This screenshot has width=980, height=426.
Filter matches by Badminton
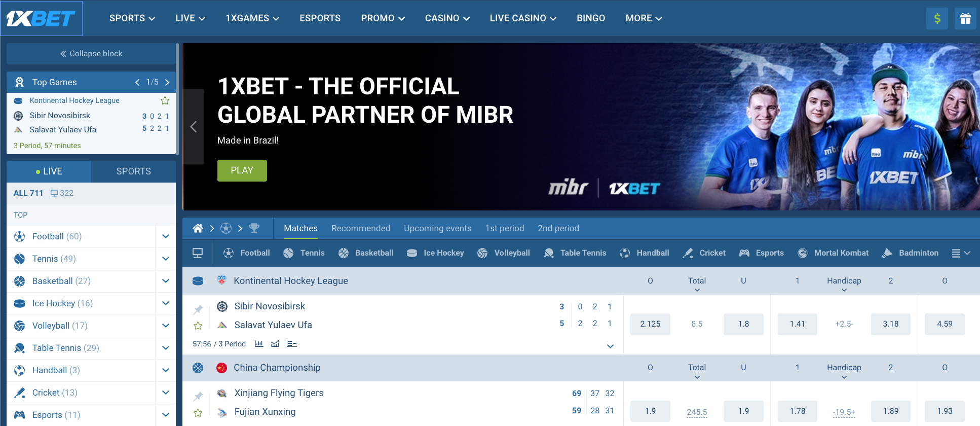click(x=910, y=253)
